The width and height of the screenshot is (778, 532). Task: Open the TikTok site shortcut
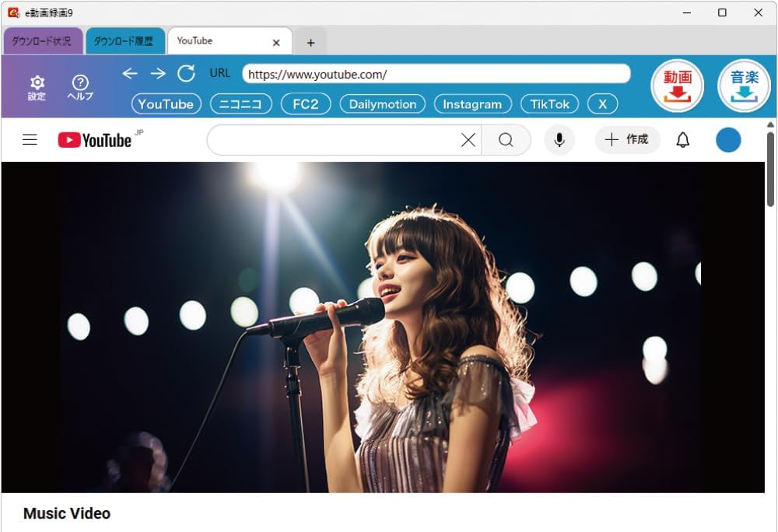[550, 104]
